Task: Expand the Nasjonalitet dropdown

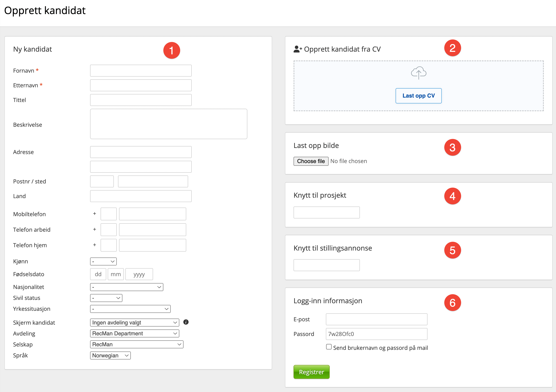Action: (126, 287)
